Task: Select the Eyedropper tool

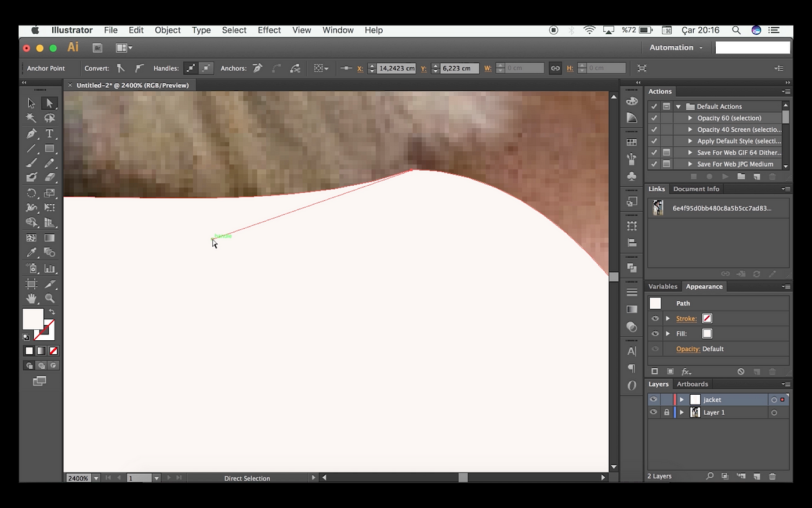Action: coord(31,253)
